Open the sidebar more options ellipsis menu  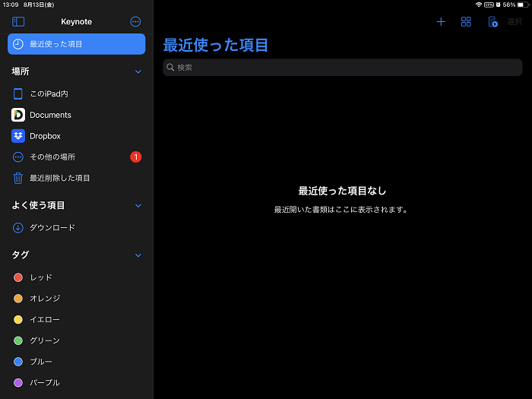(x=135, y=22)
